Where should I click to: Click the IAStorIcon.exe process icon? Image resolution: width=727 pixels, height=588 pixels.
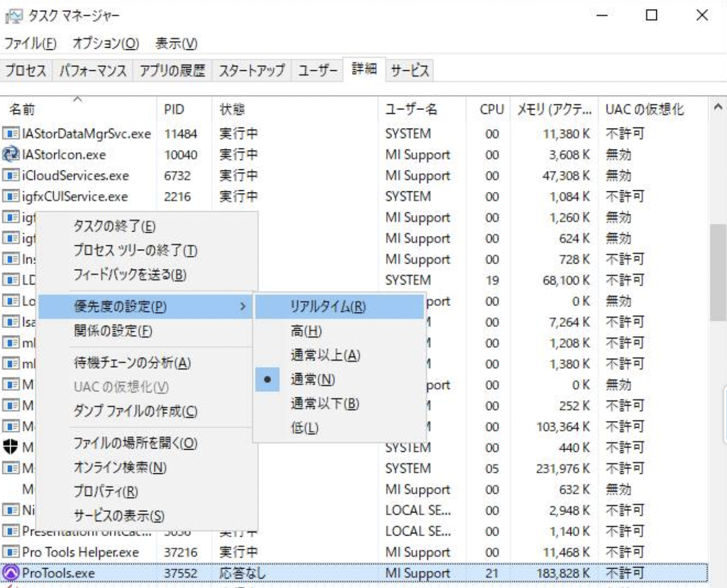coord(11,154)
